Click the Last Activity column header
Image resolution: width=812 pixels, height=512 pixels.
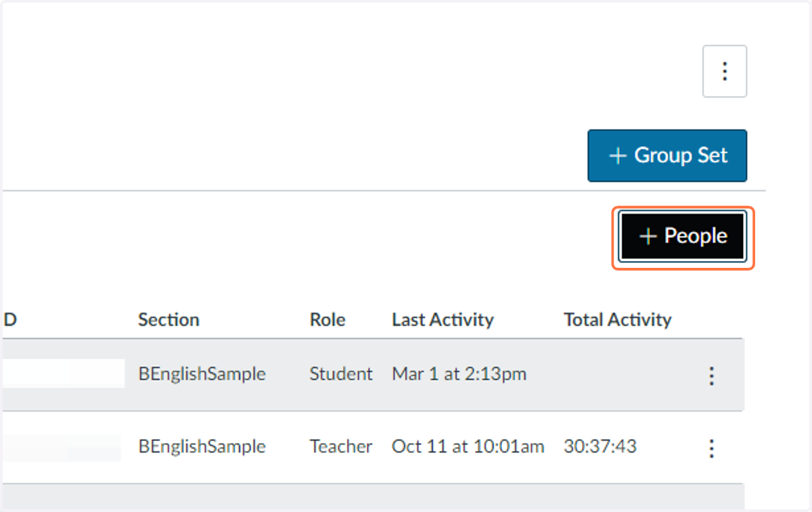pos(443,320)
